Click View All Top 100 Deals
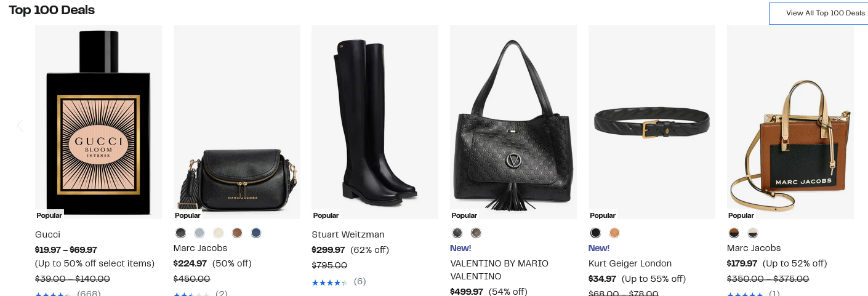868x296 pixels. coord(818,14)
